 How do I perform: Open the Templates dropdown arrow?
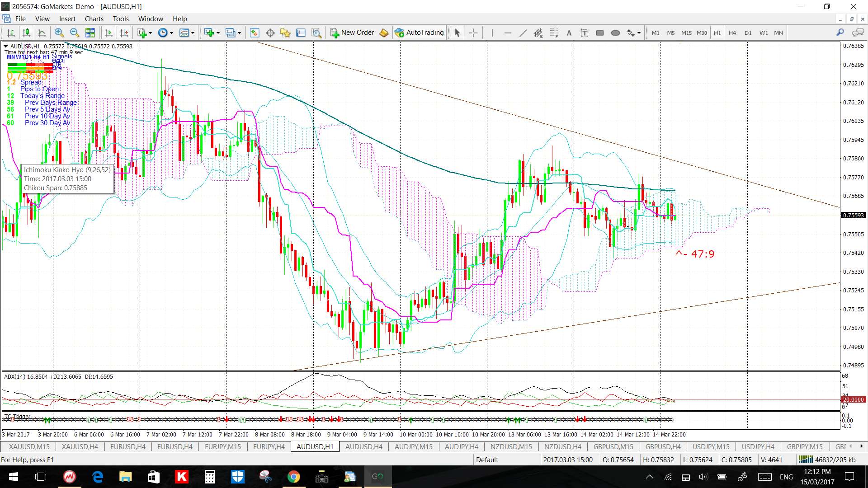coord(193,33)
